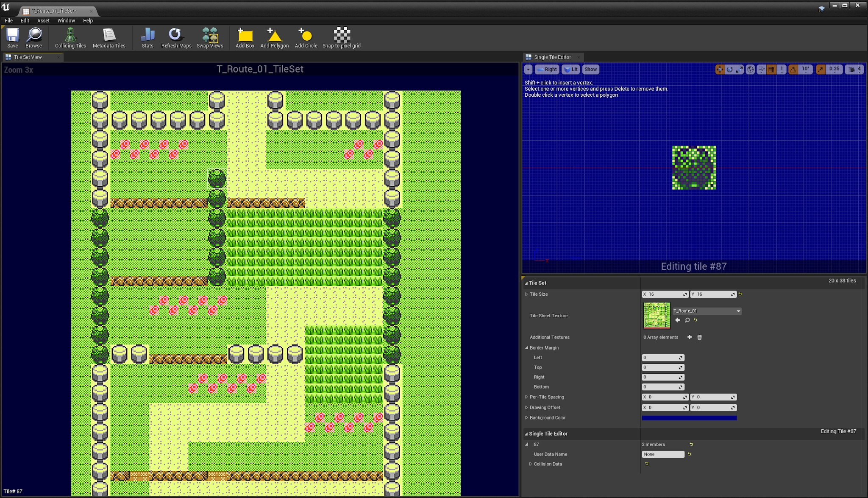
Task: Collapse the Border Margin section
Action: tap(527, 348)
